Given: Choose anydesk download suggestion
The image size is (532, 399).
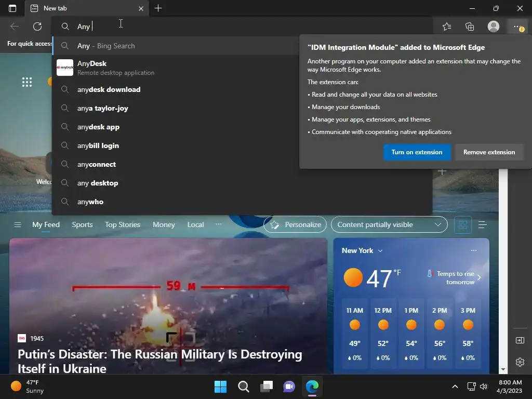Looking at the screenshot, I should 176,89.
